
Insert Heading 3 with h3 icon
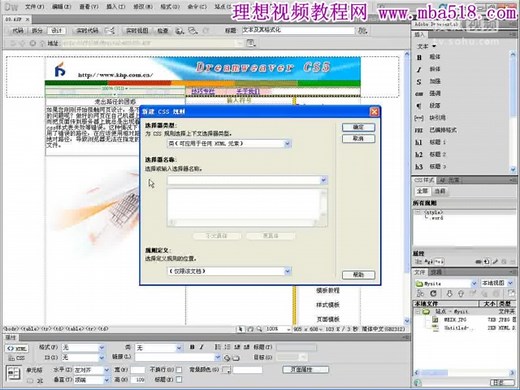pyautogui.click(x=419, y=167)
